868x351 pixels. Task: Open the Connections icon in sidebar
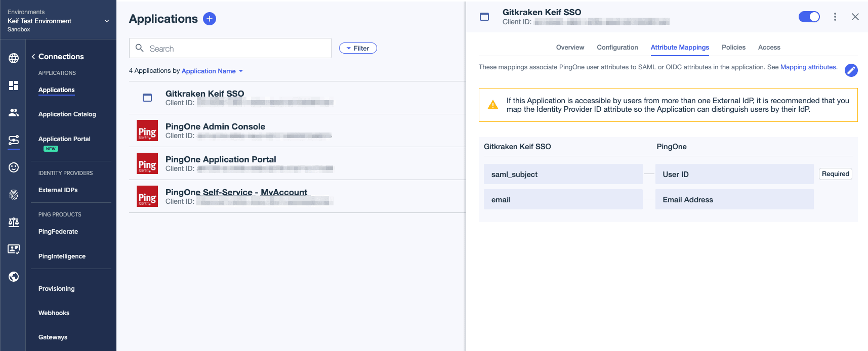coord(14,140)
